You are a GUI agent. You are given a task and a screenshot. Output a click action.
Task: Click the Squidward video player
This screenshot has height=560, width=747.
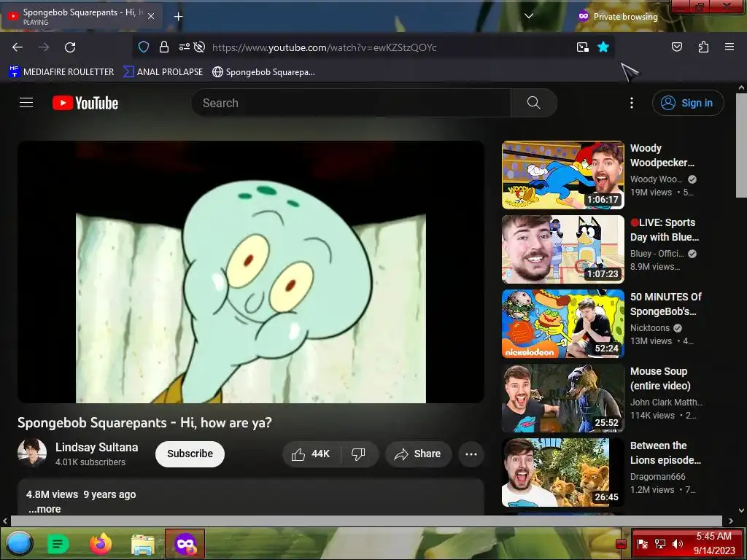click(x=251, y=272)
